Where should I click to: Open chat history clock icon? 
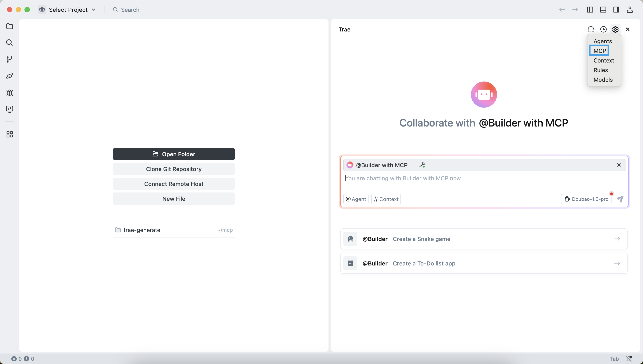(603, 29)
